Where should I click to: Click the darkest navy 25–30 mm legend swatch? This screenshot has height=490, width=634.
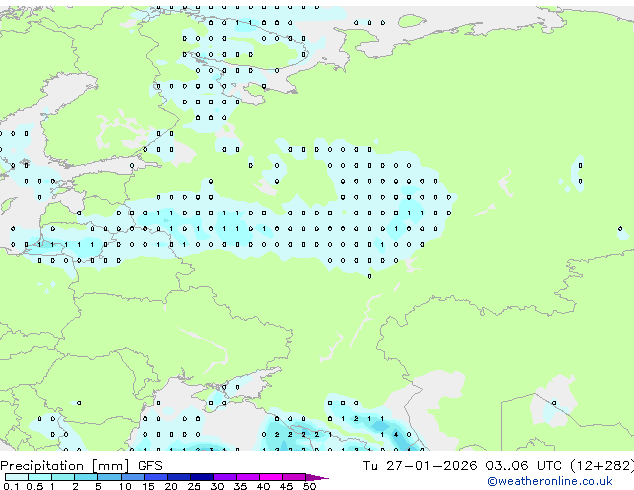click(x=201, y=477)
